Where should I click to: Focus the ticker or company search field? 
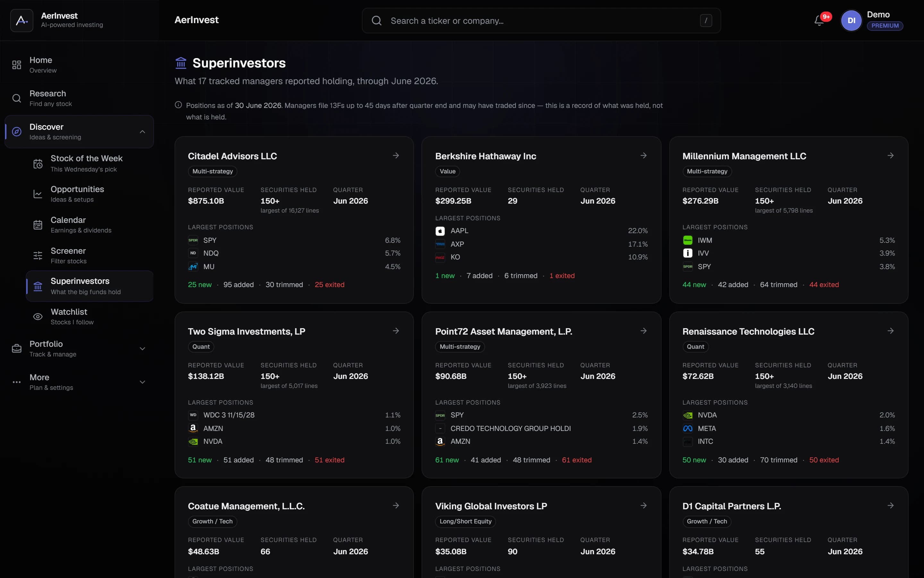pos(541,21)
